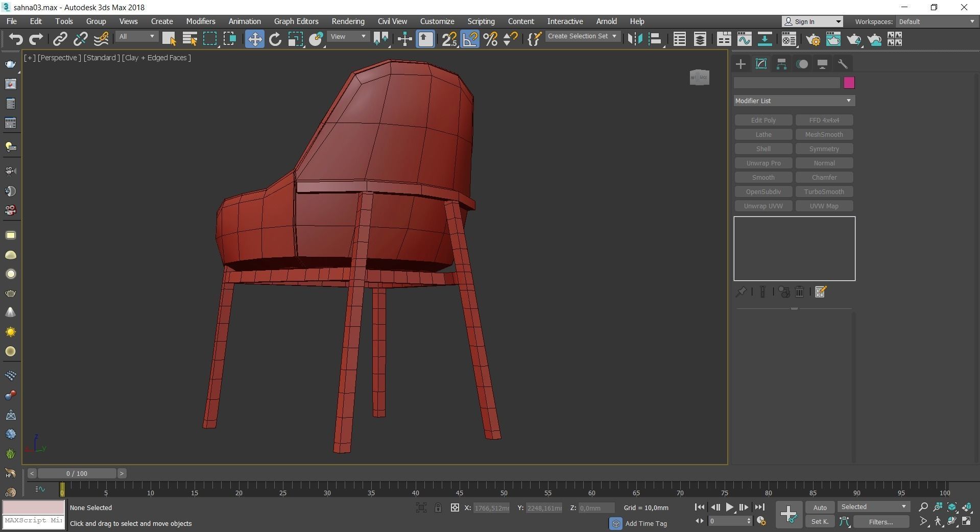Expand the Sign In dropdown
Image resolution: width=980 pixels, height=532 pixels.
812,21
